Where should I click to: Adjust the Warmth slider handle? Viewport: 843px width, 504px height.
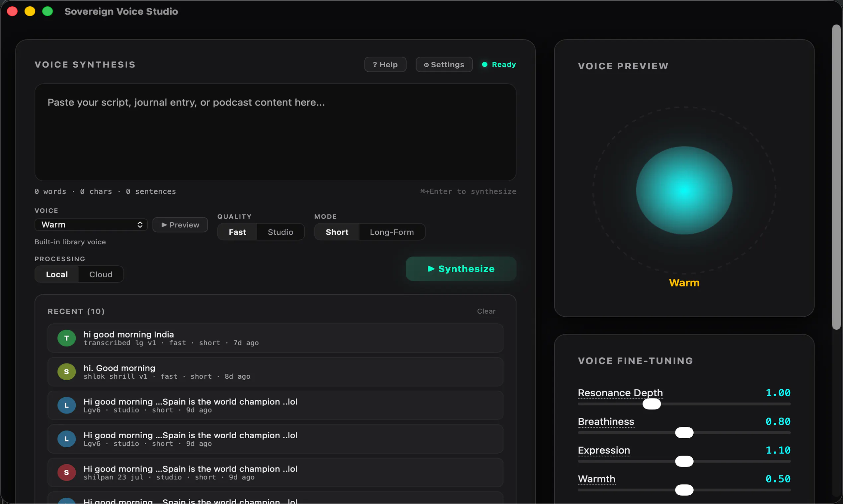pos(684,490)
